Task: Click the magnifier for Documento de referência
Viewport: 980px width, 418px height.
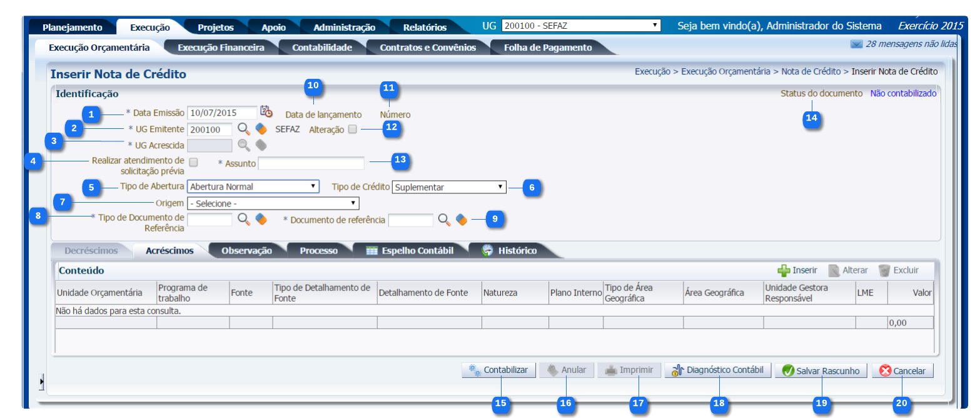Action: tap(443, 220)
